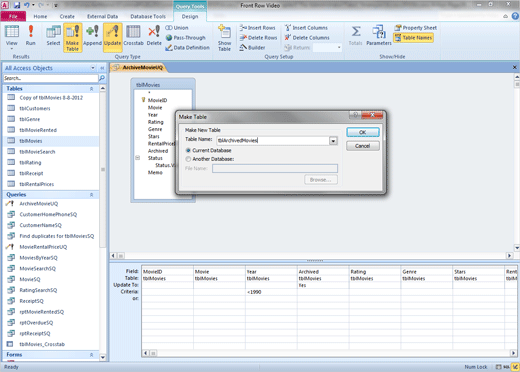Open the MovieRentalPriceUQ query
Viewport: 520px width, 372px height.
coord(43,247)
